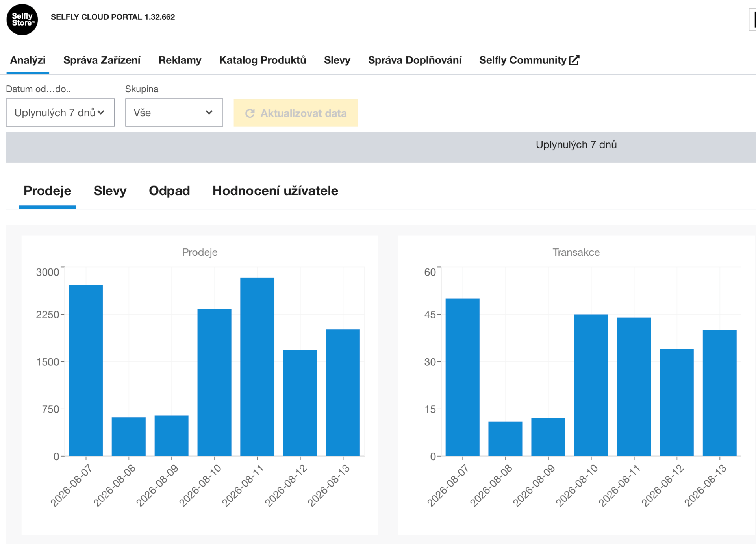Image resolution: width=756 pixels, height=544 pixels.
Task: Switch to the Správa Zařízení tab
Action: (x=102, y=60)
